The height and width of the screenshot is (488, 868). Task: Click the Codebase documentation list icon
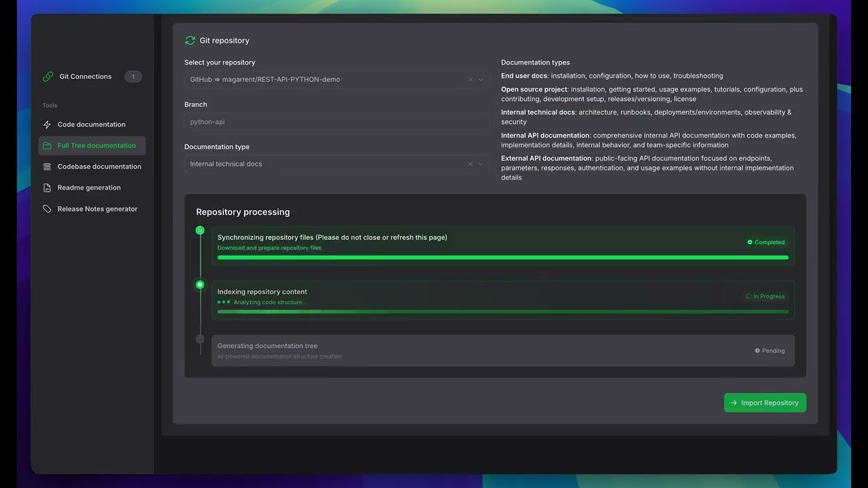pyautogui.click(x=47, y=166)
